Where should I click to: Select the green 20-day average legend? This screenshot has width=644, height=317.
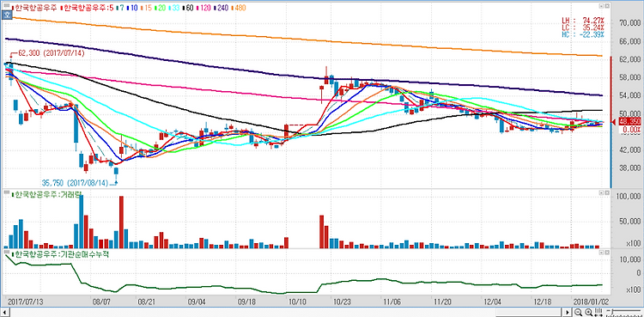tap(161, 8)
